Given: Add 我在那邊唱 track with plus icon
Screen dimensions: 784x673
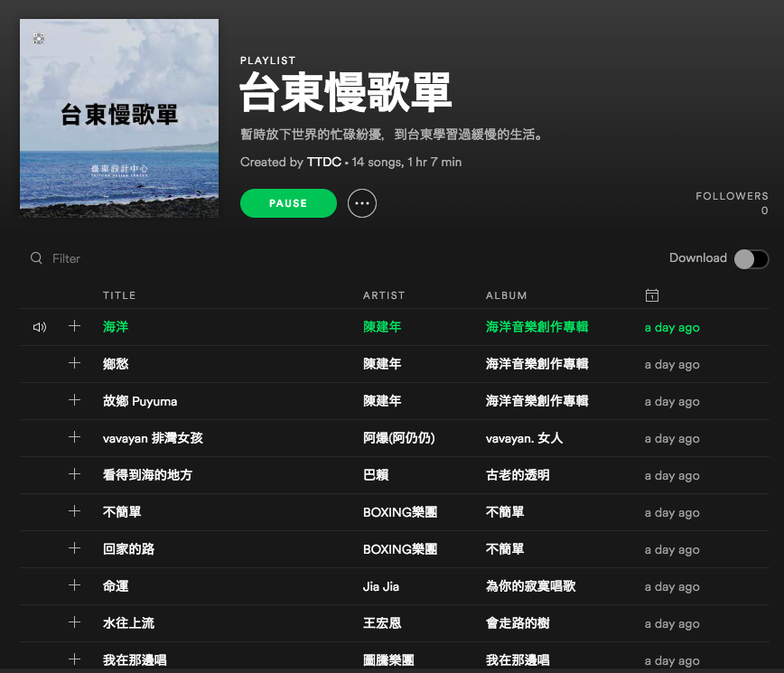Looking at the screenshot, I should click(x=74, y=659).
